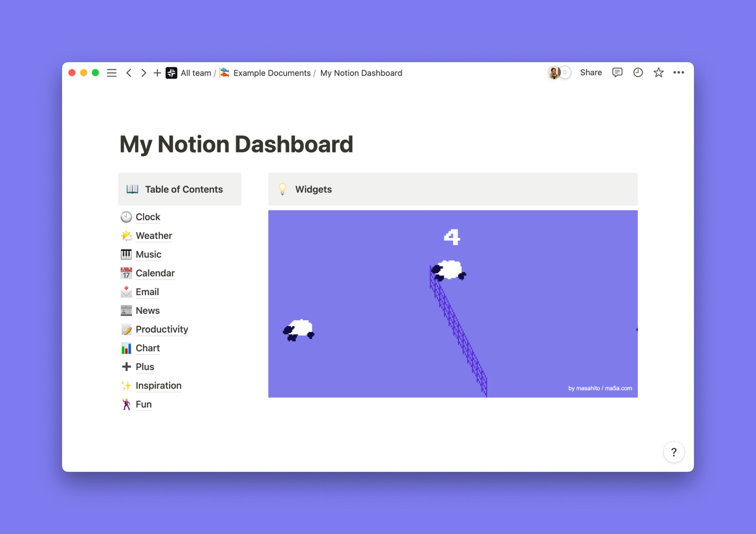The height and width of the screenshot is (534, 756).
Task: Click the envelope icon
Action: click(x=126, y=292)
